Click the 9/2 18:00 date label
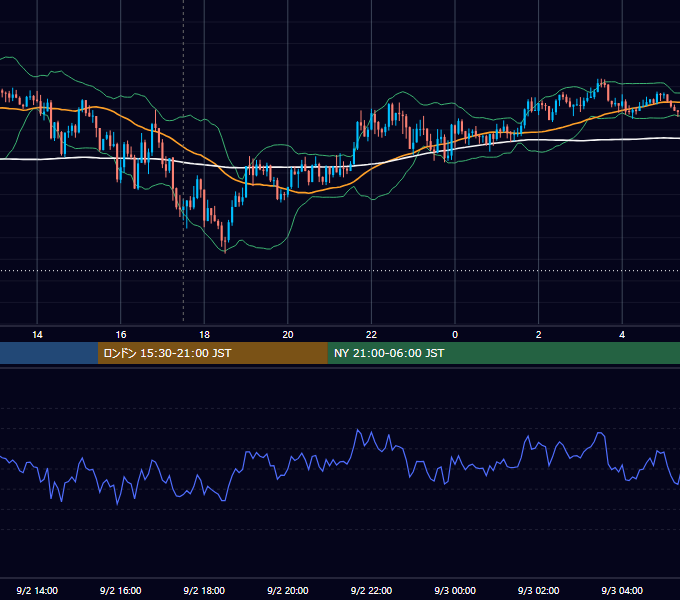Viewport: 680px width, 600px height. 204,590
